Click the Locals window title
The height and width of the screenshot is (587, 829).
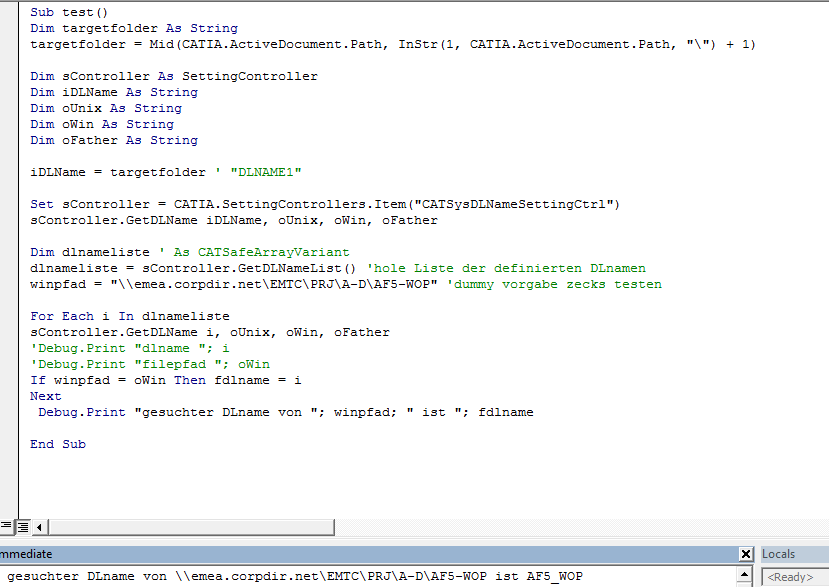coord(778,554)
